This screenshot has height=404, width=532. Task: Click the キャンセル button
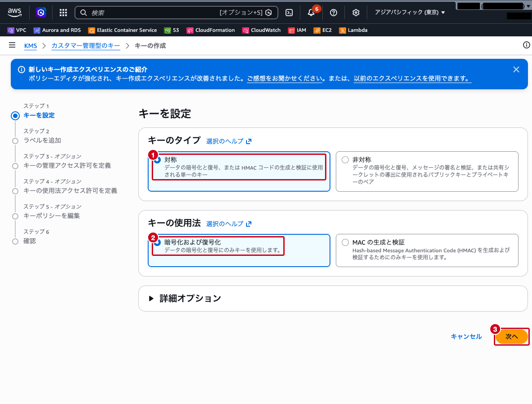[466, 337]
